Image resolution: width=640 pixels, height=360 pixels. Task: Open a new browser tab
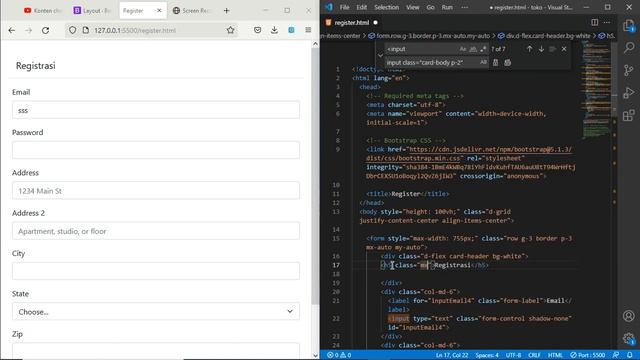[227, 11]
